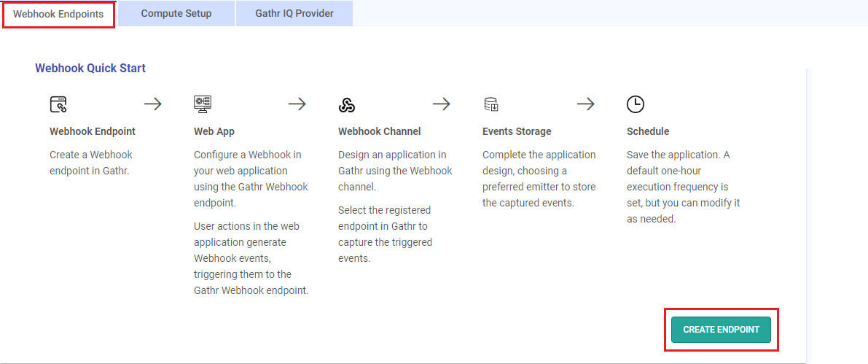Click 'Save the application' schedule description
This screenshot has width=868, height=364.
tap(683, 187)
